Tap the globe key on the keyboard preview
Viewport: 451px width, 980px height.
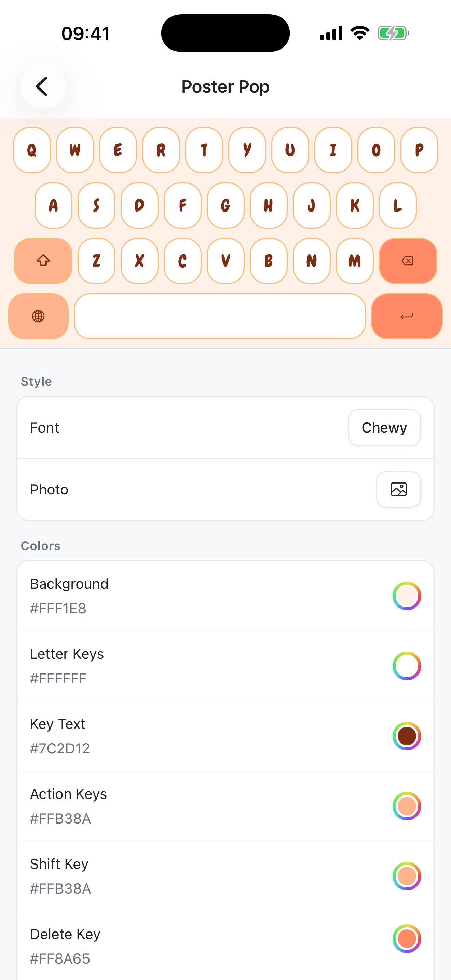click(x=38, y=316)
